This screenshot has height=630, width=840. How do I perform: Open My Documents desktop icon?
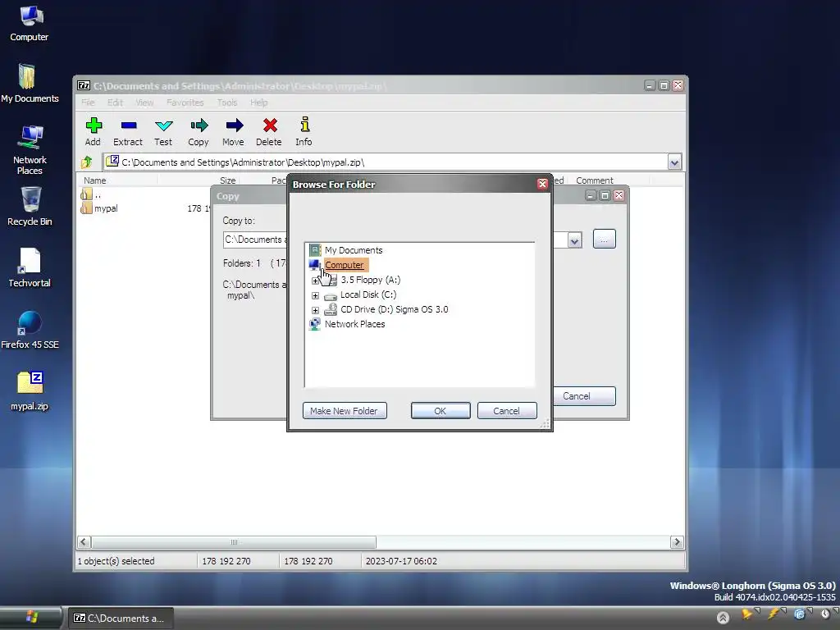pyautogui.click(x=30, y=84)
